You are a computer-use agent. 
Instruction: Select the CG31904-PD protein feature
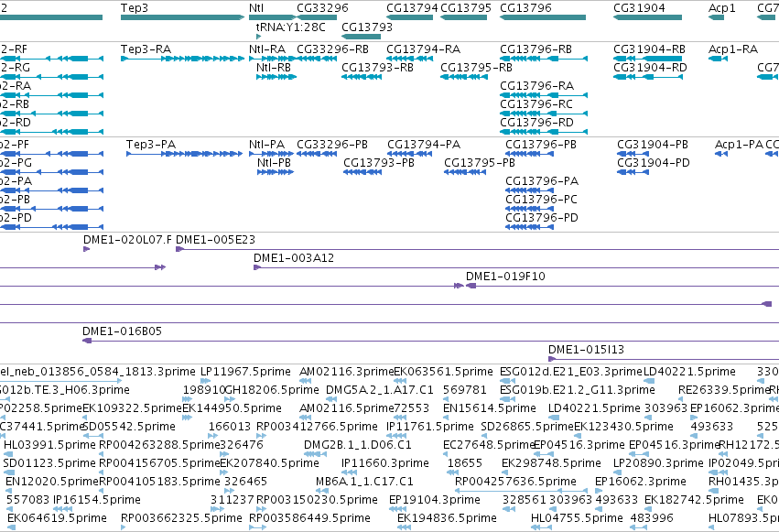633,172
